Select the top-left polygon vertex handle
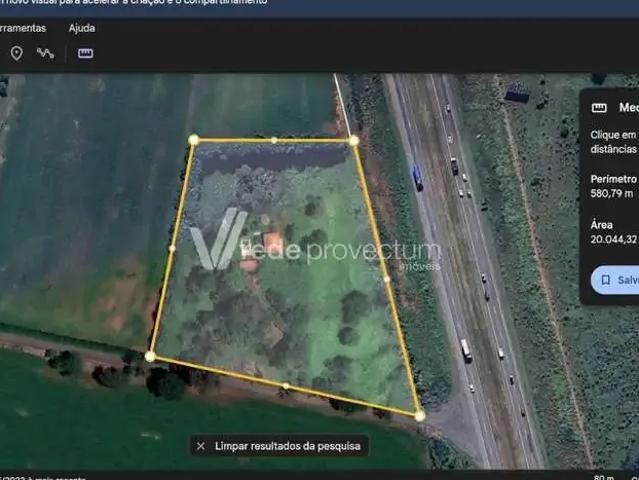The width and height of the screenshot is (639, 480). [x=194, y=140]
